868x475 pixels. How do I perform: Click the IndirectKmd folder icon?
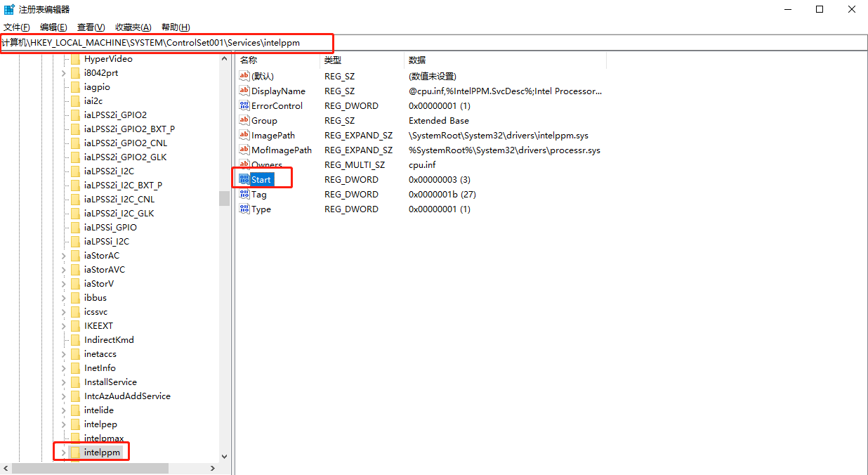tap(75, 340)
